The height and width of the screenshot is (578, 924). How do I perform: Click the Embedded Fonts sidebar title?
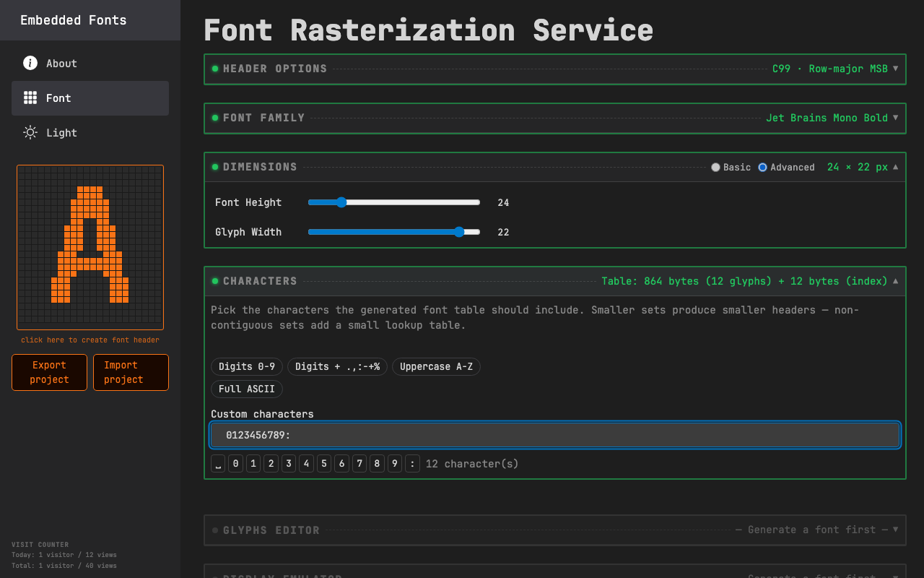(x=74, y=20)
